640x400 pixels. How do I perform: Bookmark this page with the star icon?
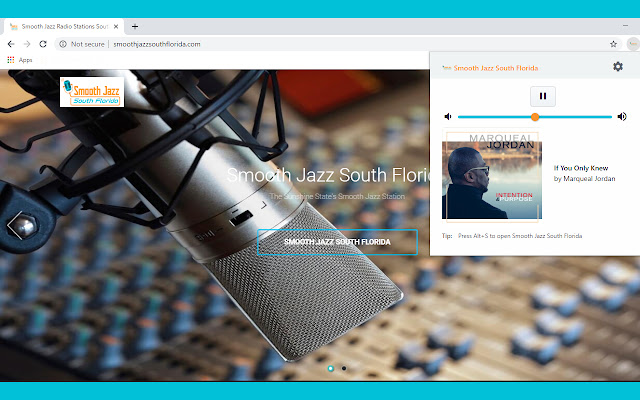(x=613, y=44)
